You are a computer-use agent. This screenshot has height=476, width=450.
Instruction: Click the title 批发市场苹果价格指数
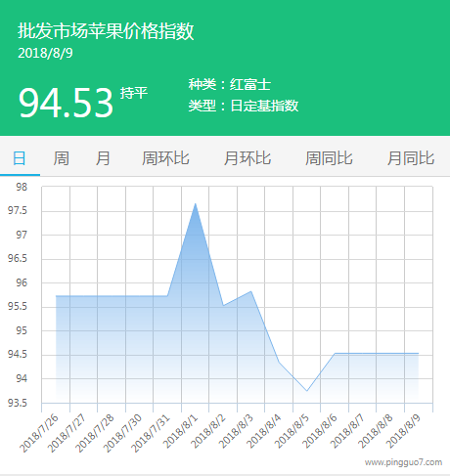[x=106, y=31]
